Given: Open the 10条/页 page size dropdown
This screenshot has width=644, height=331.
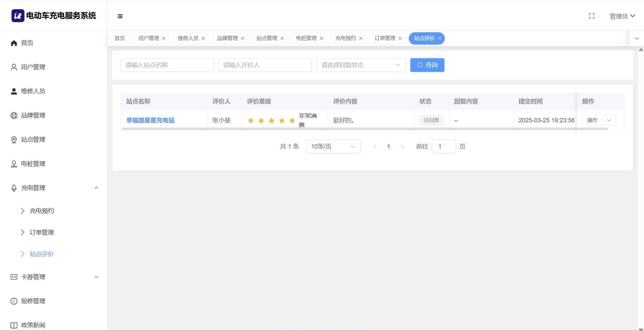Looking at the screenshot, I should click(333, 147).
